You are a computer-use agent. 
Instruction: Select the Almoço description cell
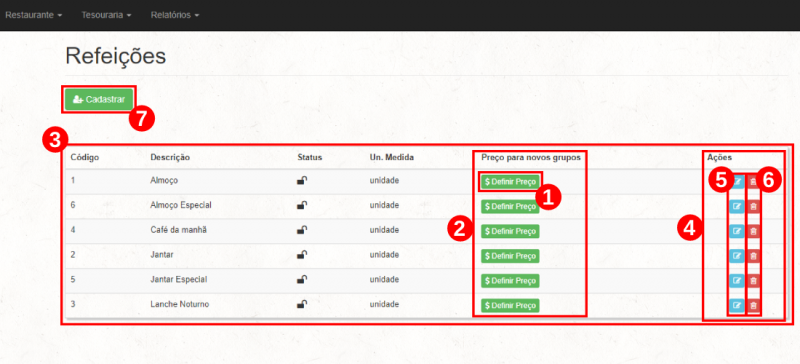pos(164,180)
